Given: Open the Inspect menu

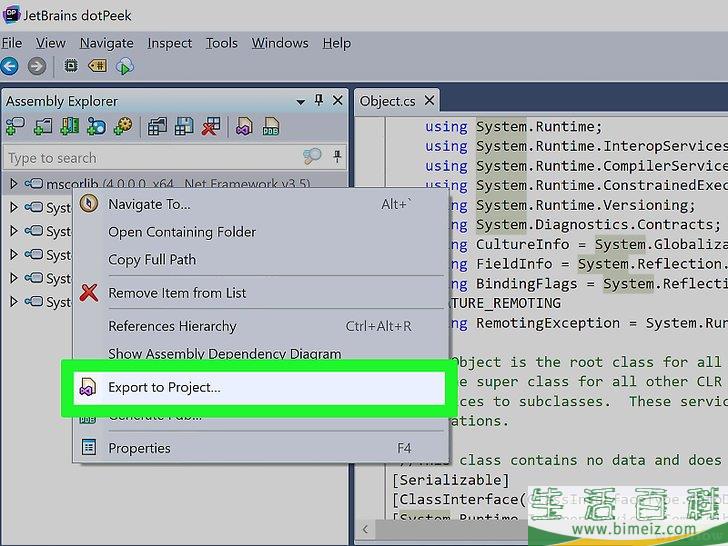Looking at the screenshot, I should point(169,43).
